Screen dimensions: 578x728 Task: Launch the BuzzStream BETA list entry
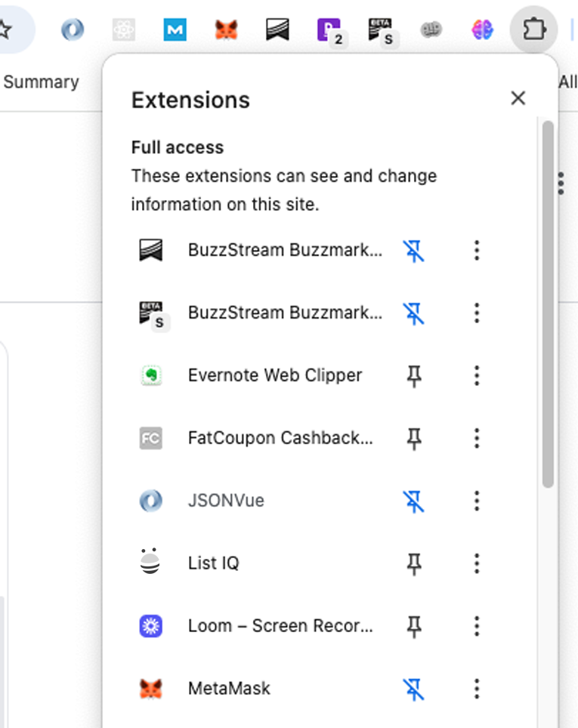coord(261,313)
